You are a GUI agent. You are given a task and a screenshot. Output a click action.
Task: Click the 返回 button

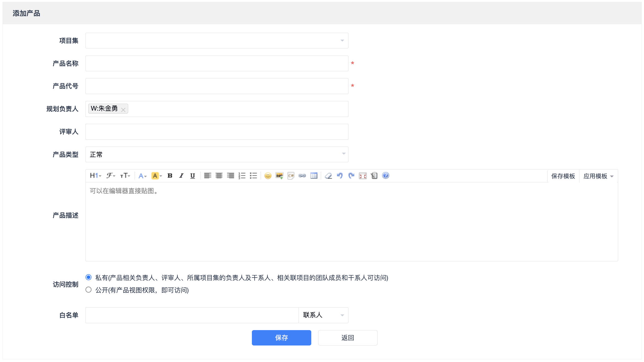348,338
